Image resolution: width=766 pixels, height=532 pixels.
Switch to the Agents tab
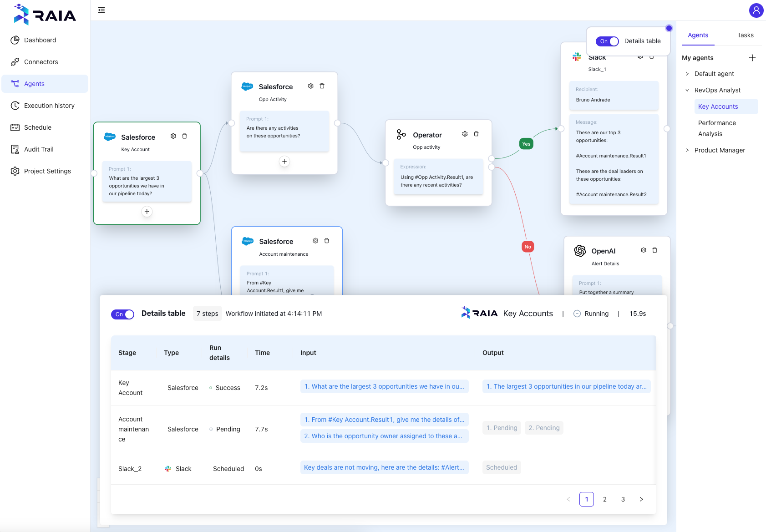[698, 35]
